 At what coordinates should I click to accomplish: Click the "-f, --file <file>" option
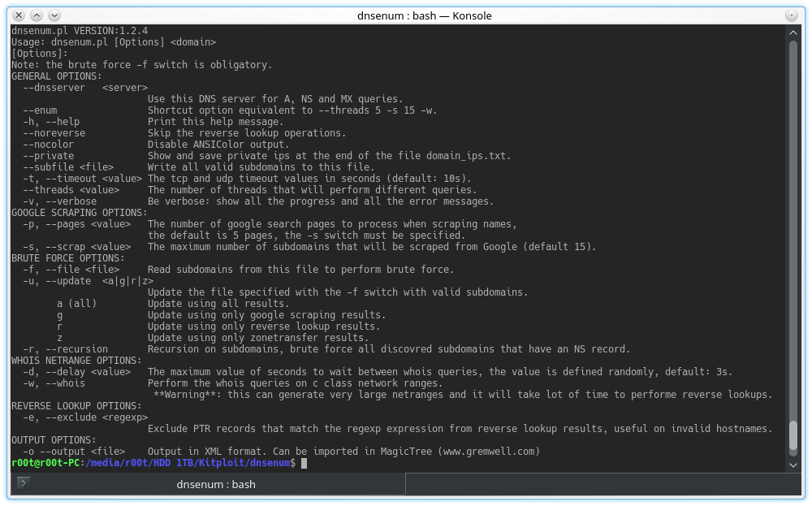[71, 270]
